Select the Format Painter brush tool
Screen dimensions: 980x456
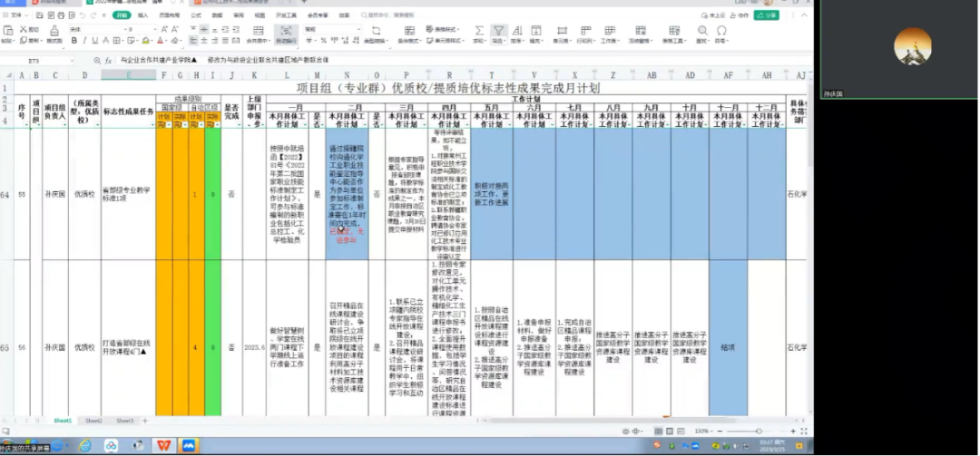(x=54, y=34)
